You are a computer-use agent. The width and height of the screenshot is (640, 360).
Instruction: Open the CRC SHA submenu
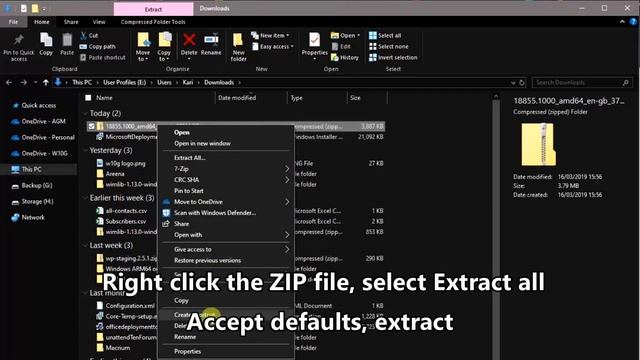[226, 180]
